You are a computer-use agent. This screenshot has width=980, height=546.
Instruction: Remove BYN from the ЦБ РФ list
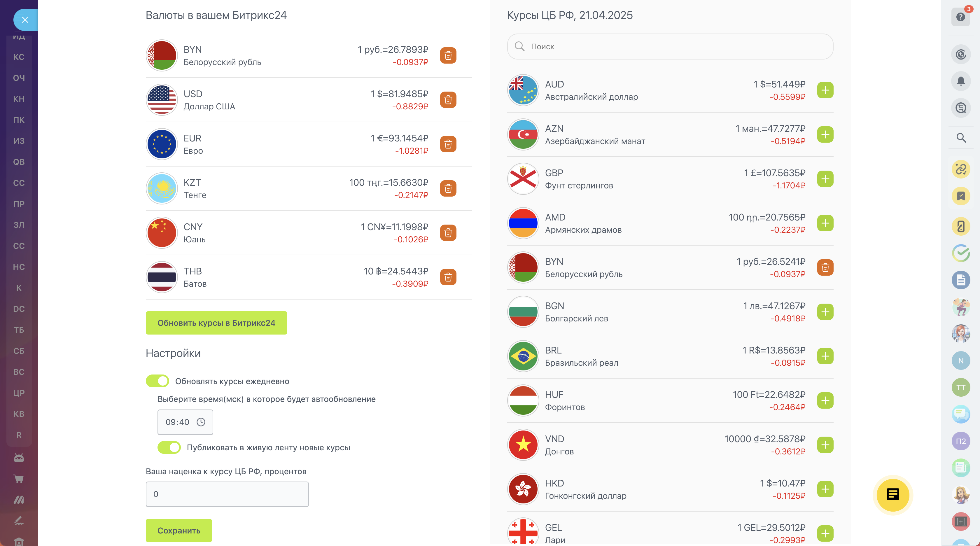[x=825, y=267]
